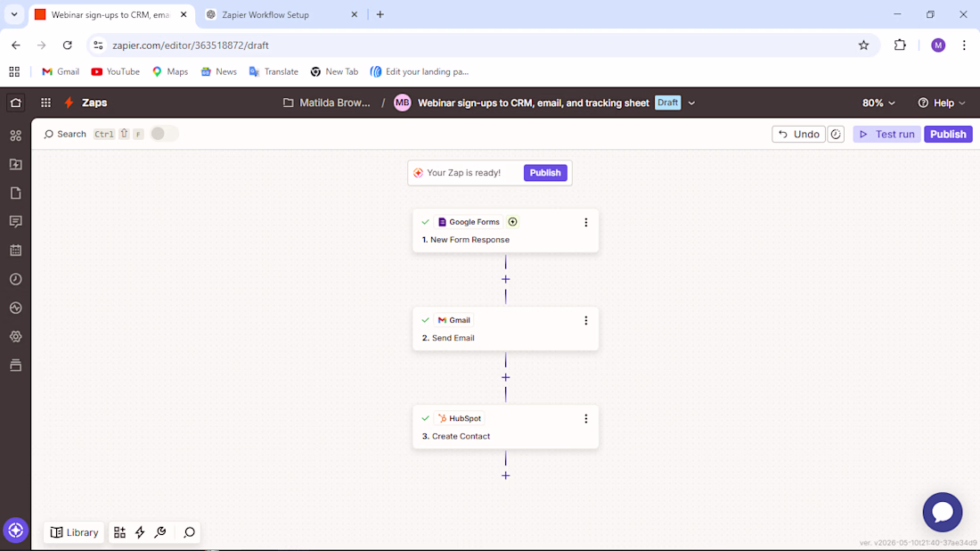
Task: Open the Zap settings gear icon
Action: point(16,336)
